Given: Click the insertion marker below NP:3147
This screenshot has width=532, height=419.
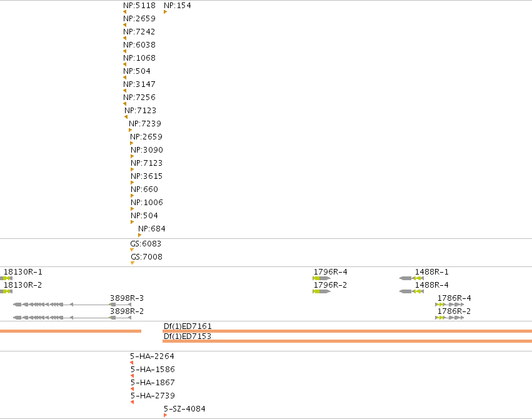Looking at the screenshot, I should 124,91.
